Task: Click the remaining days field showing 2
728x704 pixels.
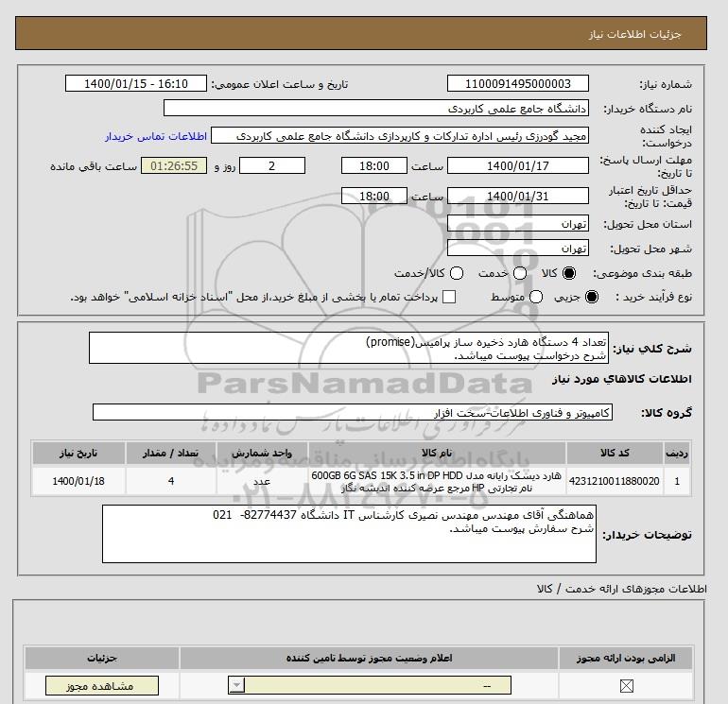Action: tap(272, 165)
